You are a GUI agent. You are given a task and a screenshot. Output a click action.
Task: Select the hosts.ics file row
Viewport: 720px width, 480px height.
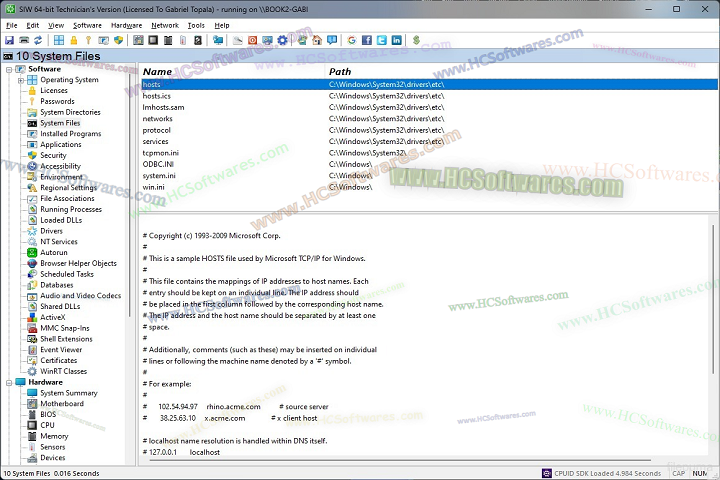click(x=429, y=96)
